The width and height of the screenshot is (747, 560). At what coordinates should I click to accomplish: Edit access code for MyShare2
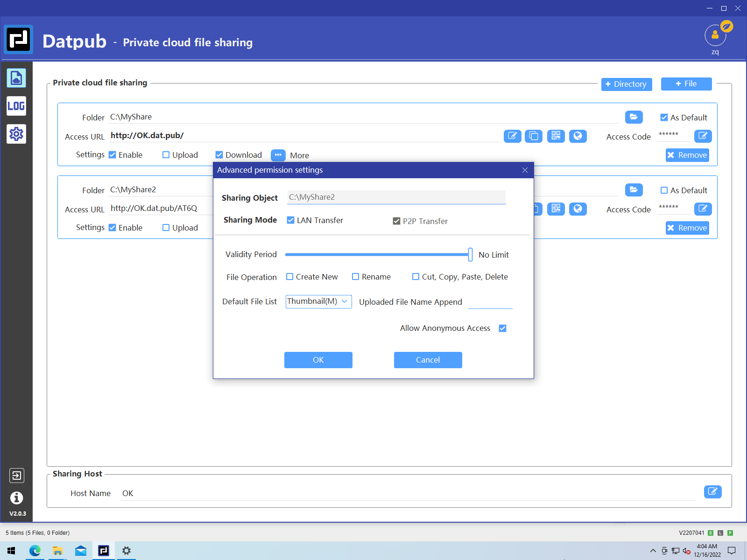[x=703, y=209]
